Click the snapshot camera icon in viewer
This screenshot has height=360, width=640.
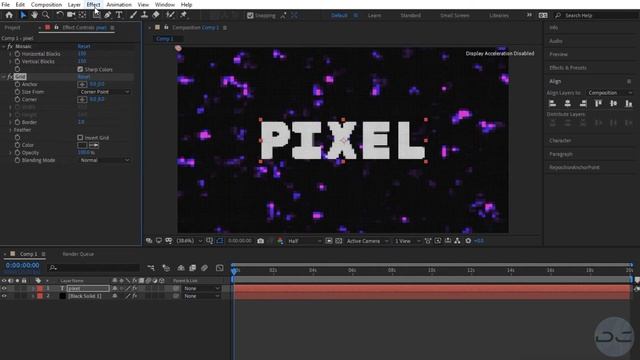click(x=260, y=241)
